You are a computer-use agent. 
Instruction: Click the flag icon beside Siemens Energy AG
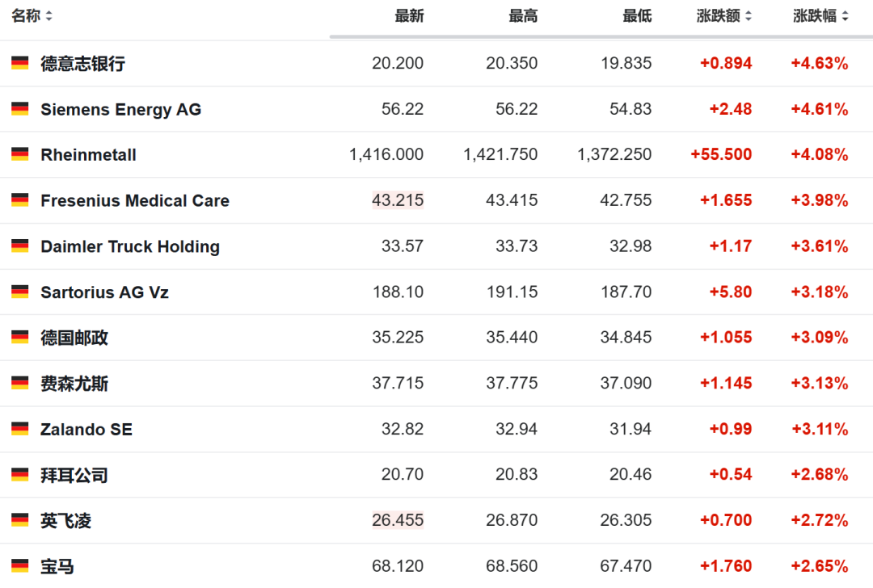[20, 109]
